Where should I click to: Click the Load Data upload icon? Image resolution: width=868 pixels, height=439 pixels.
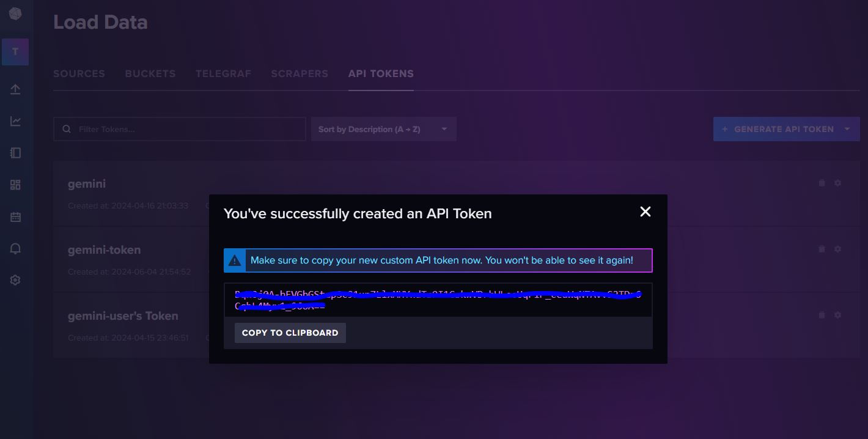[15, 89]
